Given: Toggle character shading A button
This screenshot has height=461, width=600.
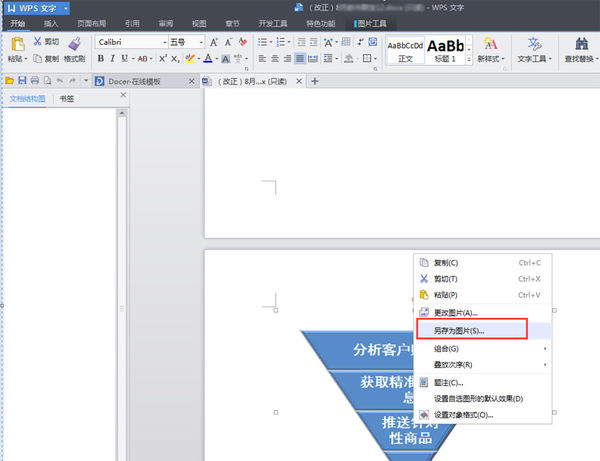Looking at the screenshot, I should coord(225,59).
